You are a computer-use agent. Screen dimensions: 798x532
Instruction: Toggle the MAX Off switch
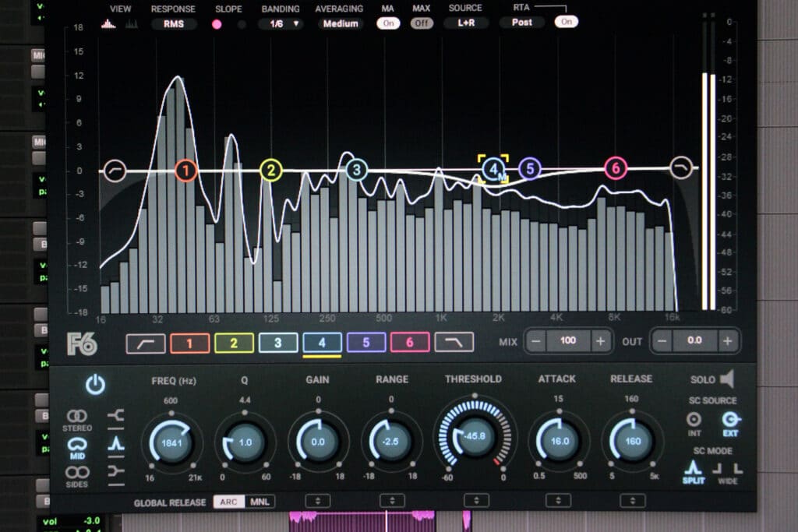[422, 23]
